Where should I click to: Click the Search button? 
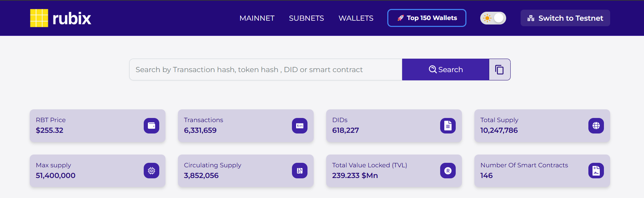[446, 70]
